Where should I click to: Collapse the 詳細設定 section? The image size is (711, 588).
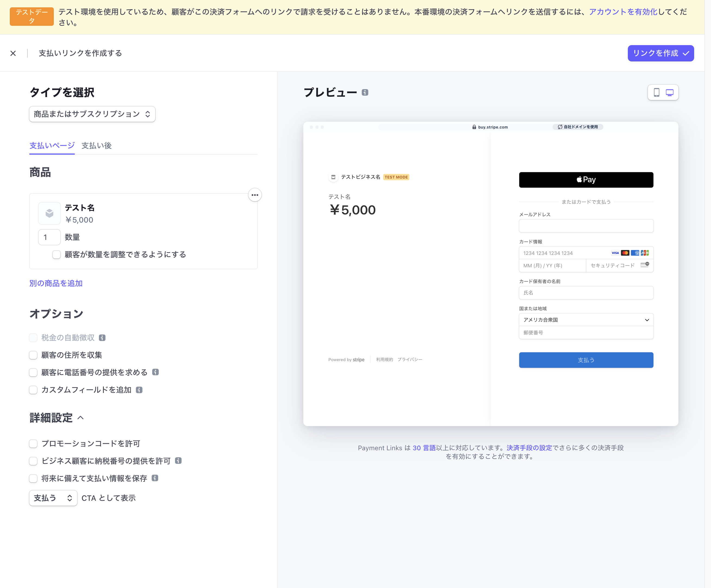coord(81,418)
